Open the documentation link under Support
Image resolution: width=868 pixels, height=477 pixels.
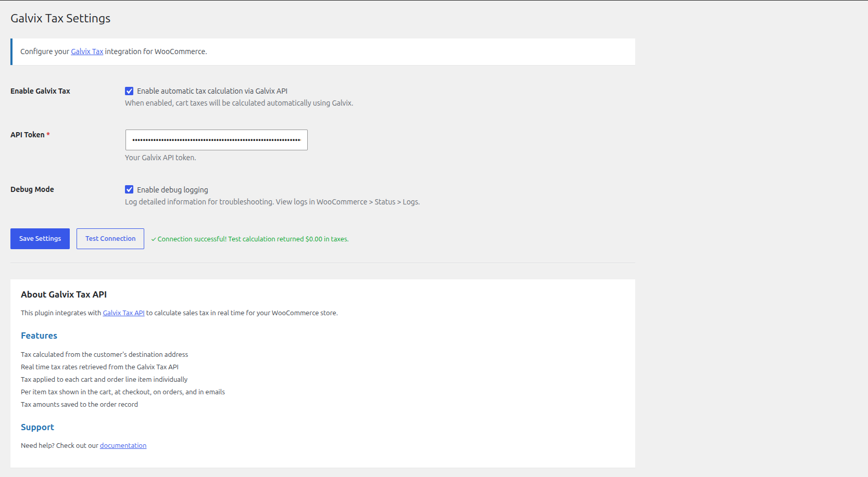[x=123, y=445]
